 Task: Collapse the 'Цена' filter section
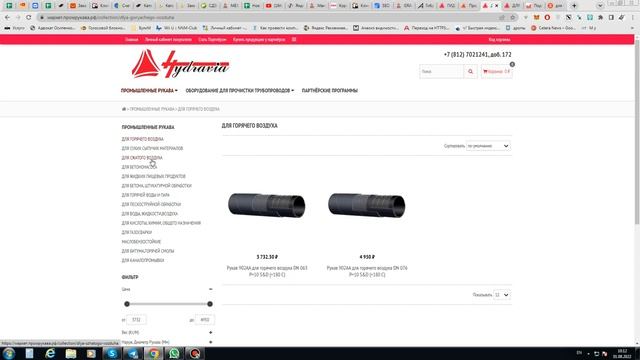(x=211, y=289)
